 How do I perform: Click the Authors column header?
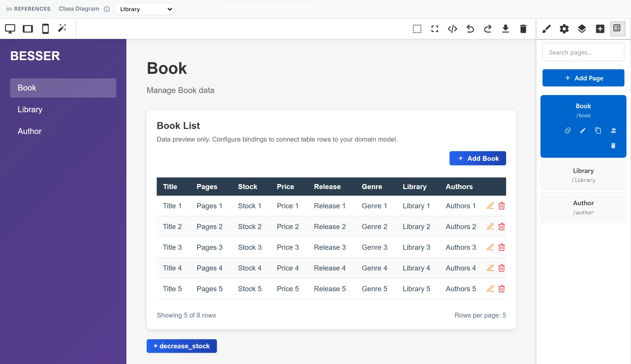point(459,187)
